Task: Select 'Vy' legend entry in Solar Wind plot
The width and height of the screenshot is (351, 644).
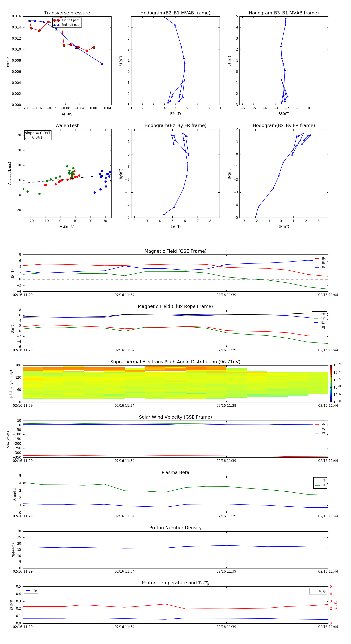Action: [x=320, y=429]
